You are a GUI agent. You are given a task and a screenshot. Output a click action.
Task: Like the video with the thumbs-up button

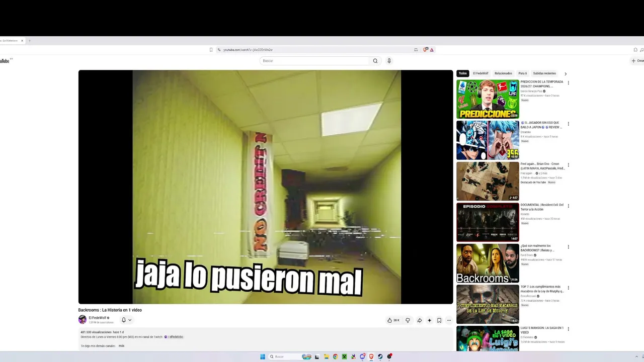click(x=393, y=320)
